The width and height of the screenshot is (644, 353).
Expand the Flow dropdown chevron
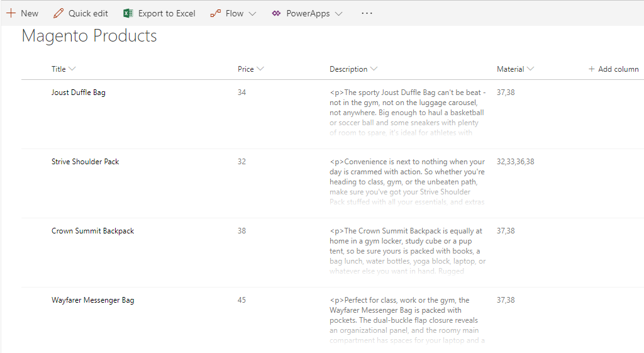[x=252, y=14]
